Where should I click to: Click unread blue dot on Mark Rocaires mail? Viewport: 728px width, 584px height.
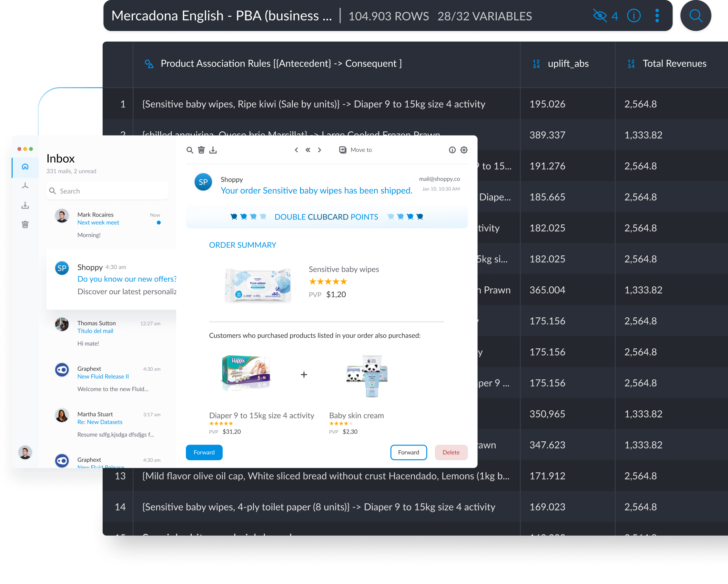[159, 222]
